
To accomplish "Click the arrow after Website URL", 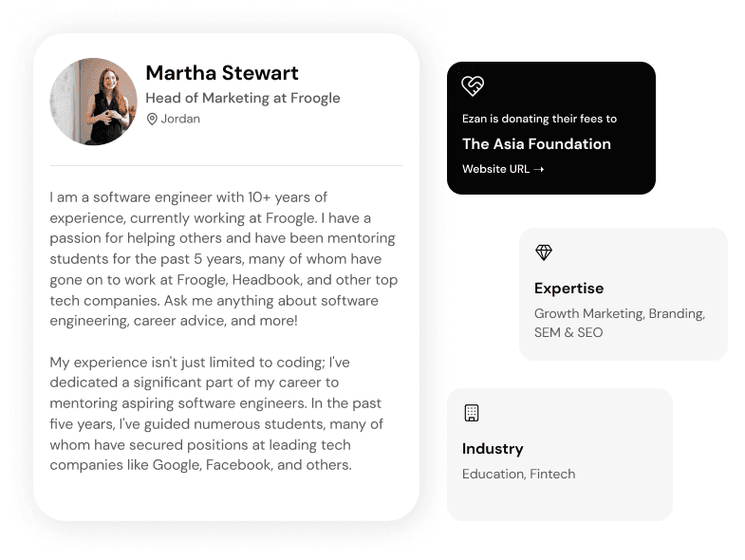I will click(539, 170).
